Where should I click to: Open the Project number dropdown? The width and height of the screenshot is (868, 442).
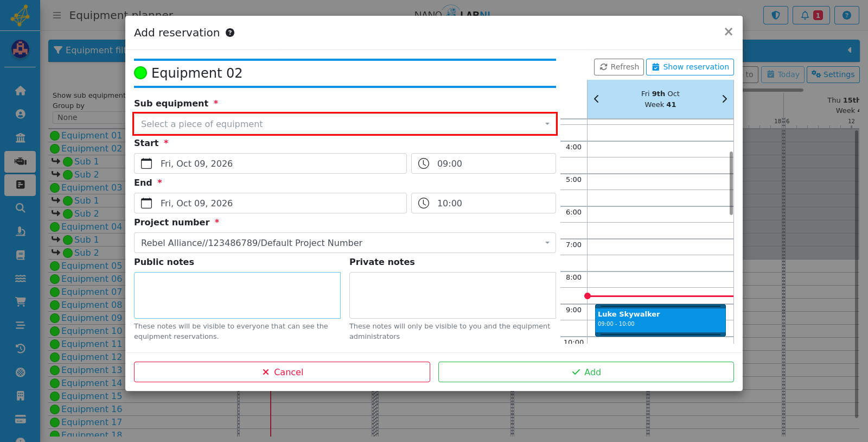[x=345, y=243]
